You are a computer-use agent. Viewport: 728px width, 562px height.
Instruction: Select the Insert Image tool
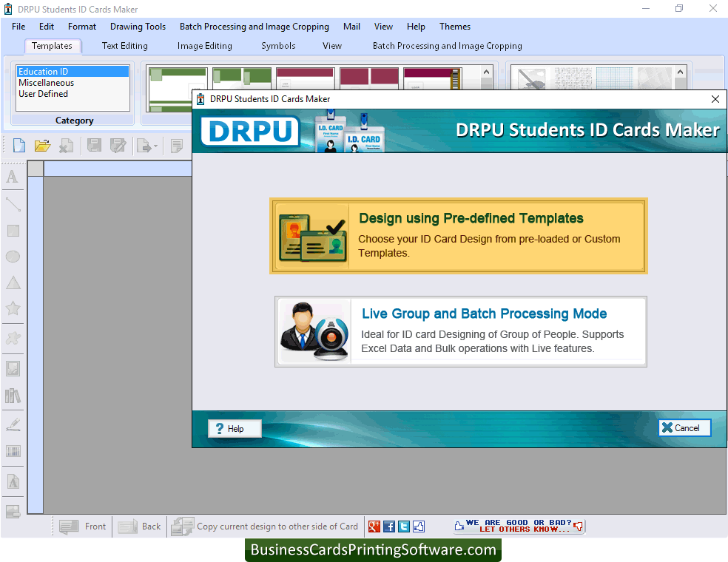pyautogui.click(x=13, y=369)
